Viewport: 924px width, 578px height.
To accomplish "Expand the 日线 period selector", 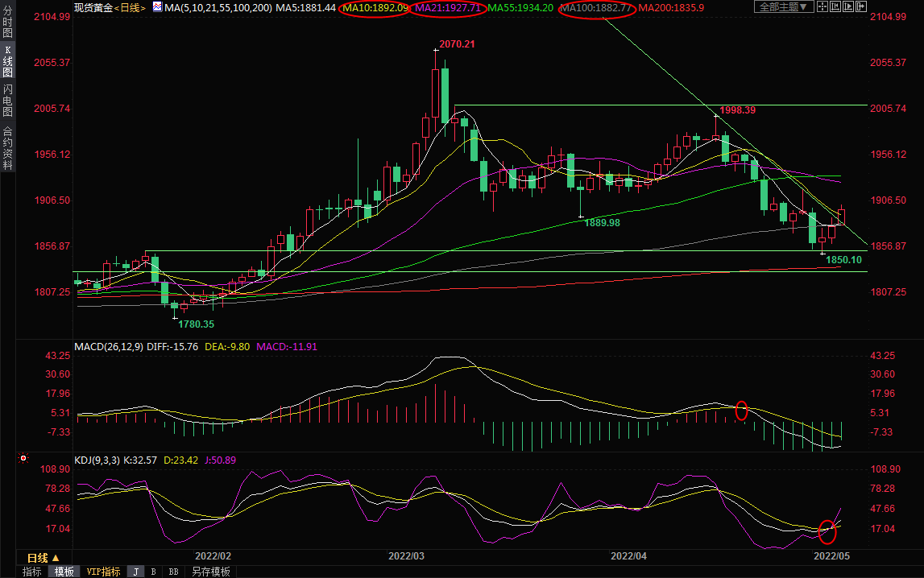I will pyautogui.click(x=44, y=558).
